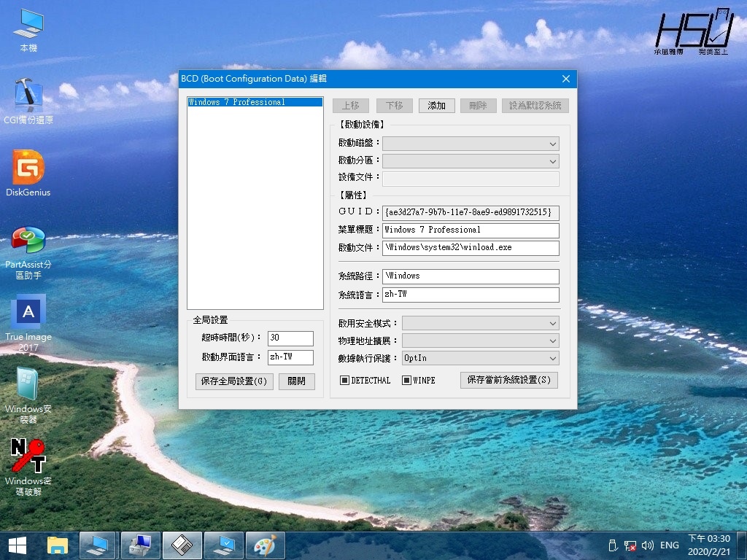
Task: Click into the GUID field
Action: [x=471, y=212]
